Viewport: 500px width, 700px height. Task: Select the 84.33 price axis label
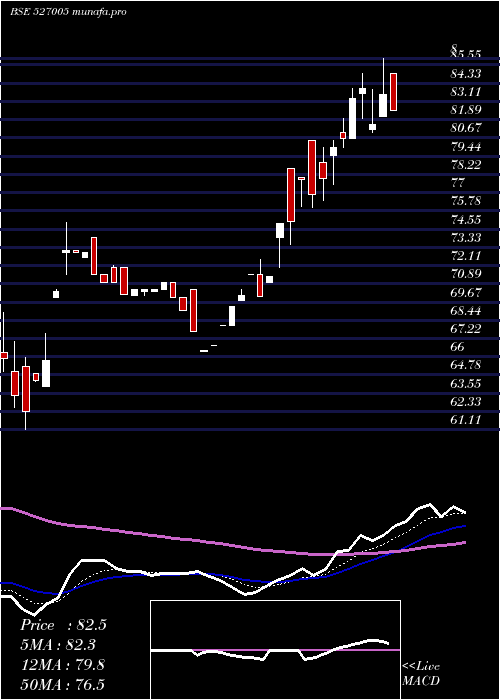pos(466,73)
